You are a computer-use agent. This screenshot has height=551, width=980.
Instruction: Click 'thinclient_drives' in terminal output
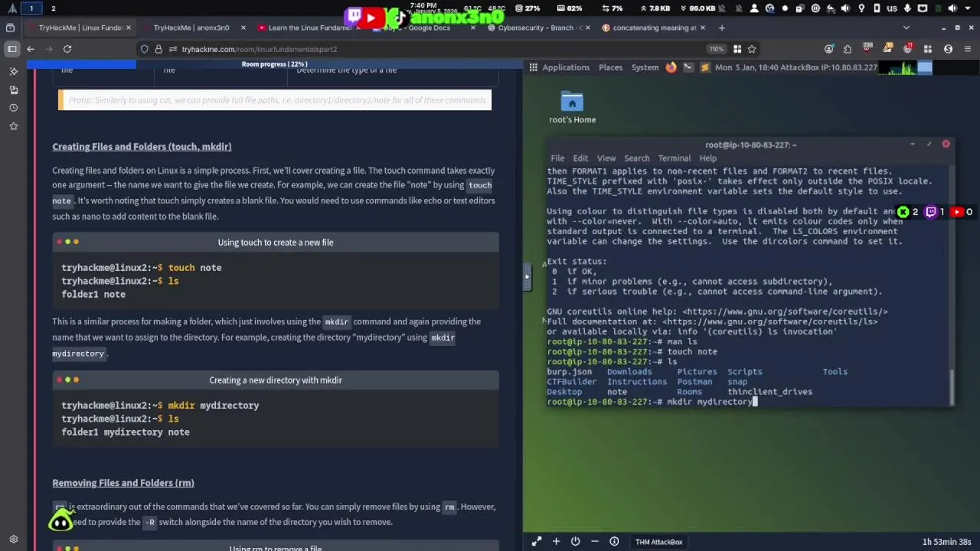[x=769, y=392]
